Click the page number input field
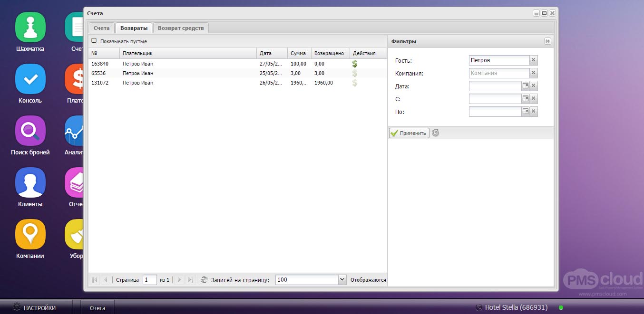 [x=150, y=280]
